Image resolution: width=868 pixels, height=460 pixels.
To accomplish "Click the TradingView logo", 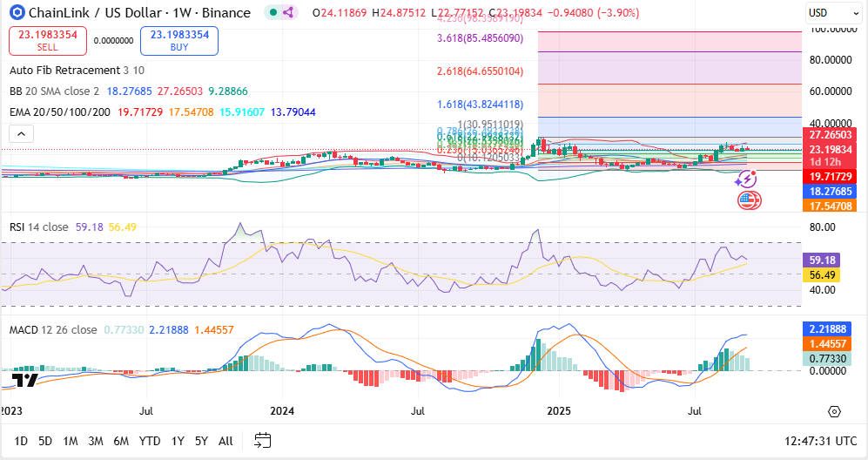I will [x=25, y=381].
